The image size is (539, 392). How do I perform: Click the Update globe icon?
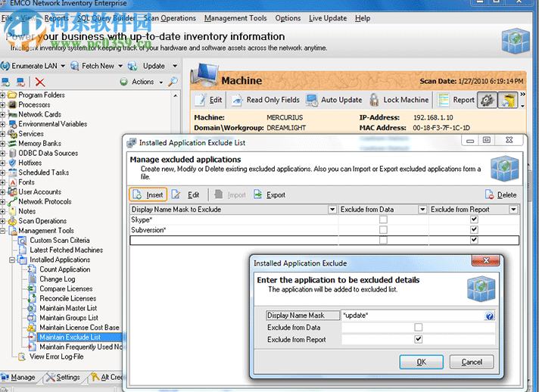point(132,66)
